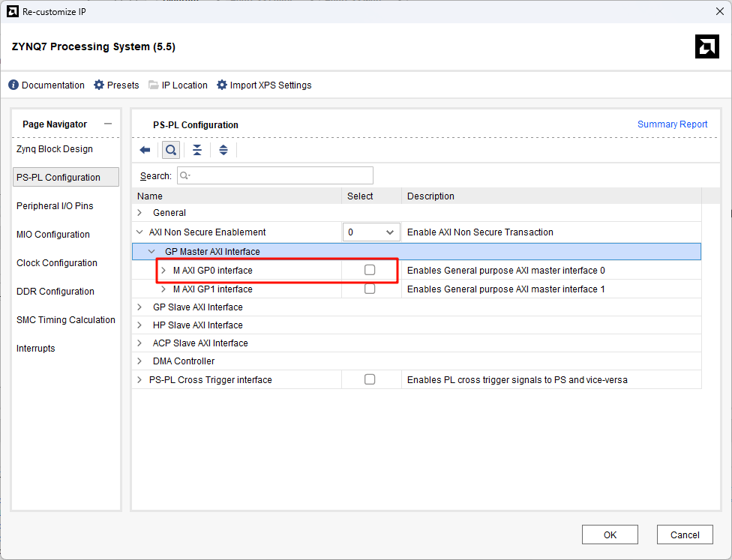Expand the GP Slave AXI Interface node

(139, 307)
